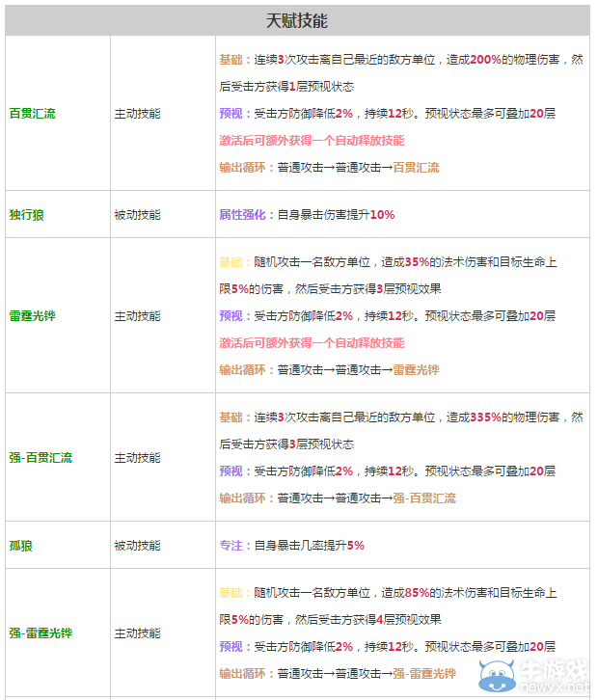Click 然后受击方获得3层预视效果 line

coord(368,289)
